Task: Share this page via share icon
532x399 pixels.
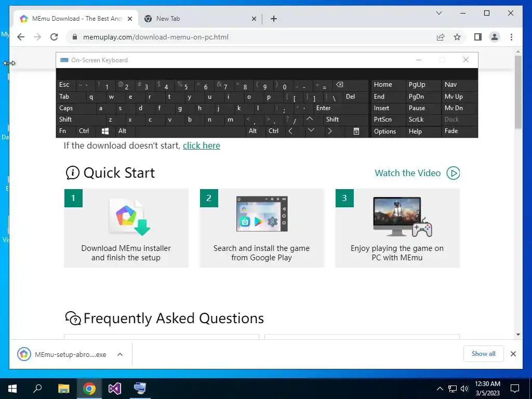Action: [441, 37]
